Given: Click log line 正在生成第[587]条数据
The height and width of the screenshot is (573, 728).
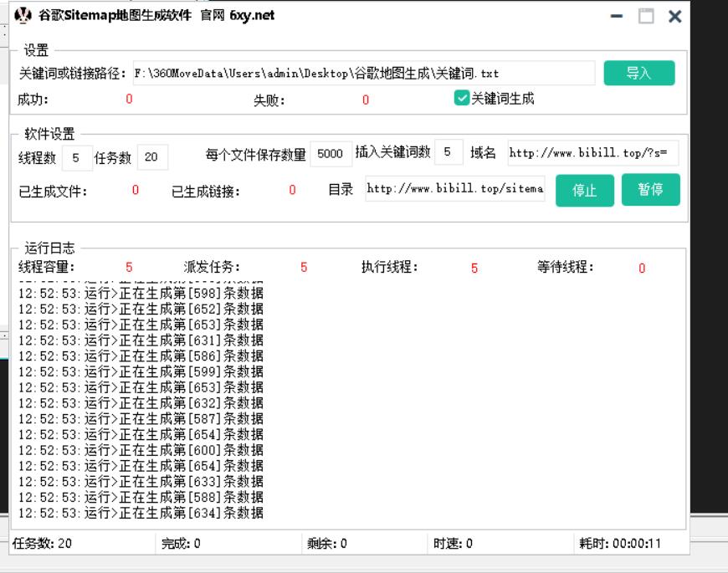Looking at the screenshot, I should coord(141,418).
